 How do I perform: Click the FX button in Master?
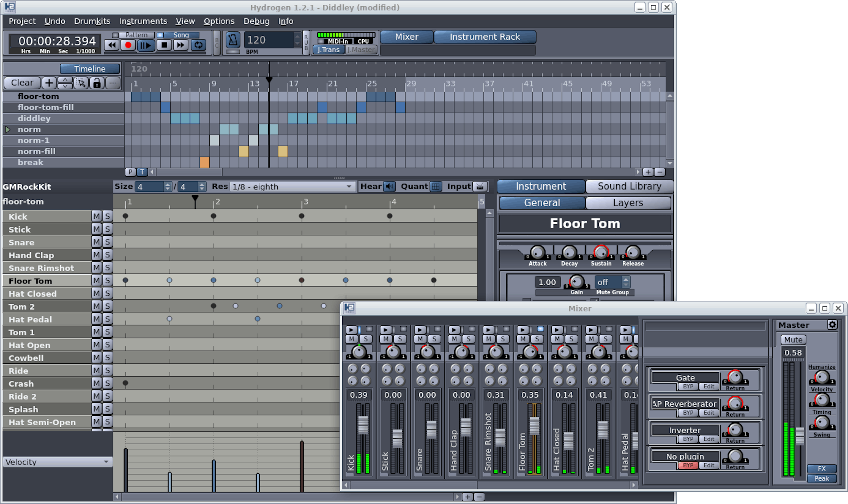pos(821,469)
